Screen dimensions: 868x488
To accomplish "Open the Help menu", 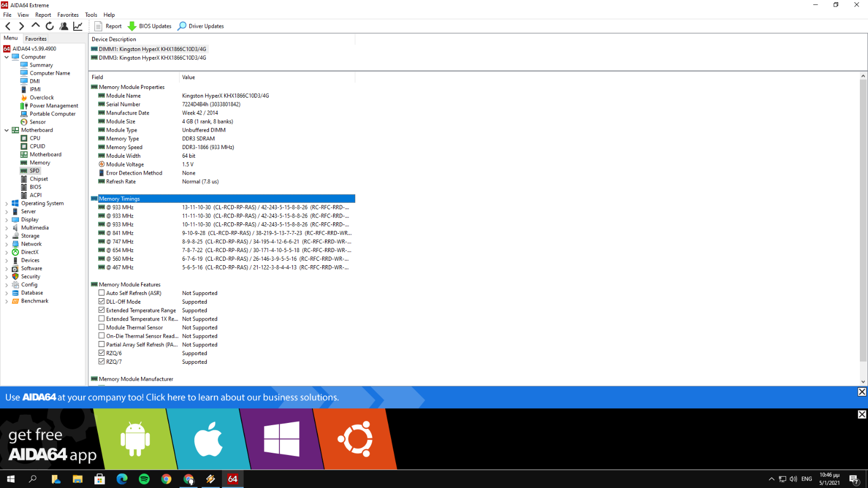I will pyautogui.click(x=109, y=15).
